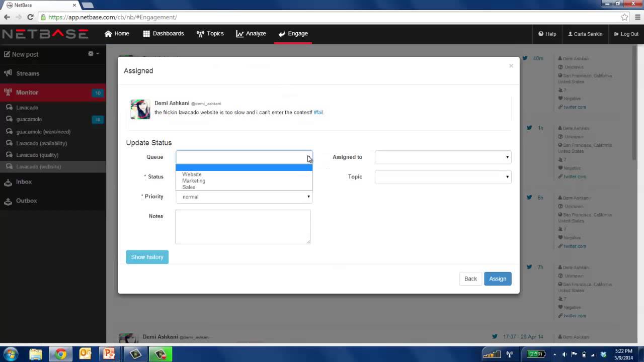Click inside the Notes text area
This screenshot has width=644, height=362.
coord(243,227)
